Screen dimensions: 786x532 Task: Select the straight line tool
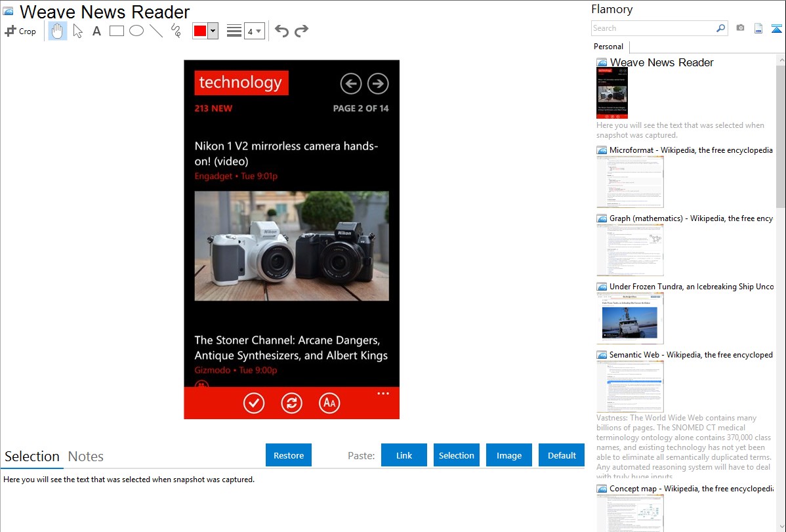(156, 31)
